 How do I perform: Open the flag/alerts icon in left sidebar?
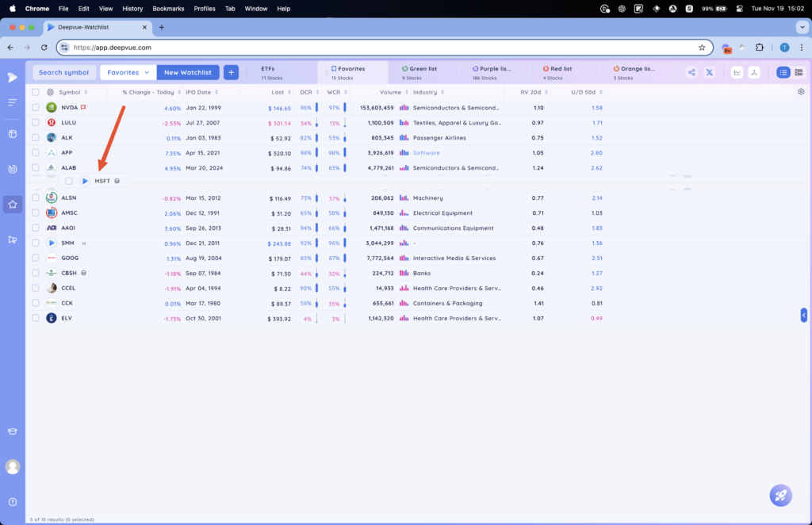[x=13, y=240]
